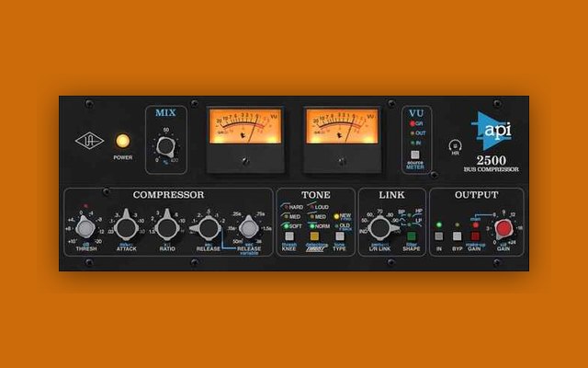This screenshot has height=368, width=588.
Task: Click the HP filter shape LED
Action: pos(409,215)
